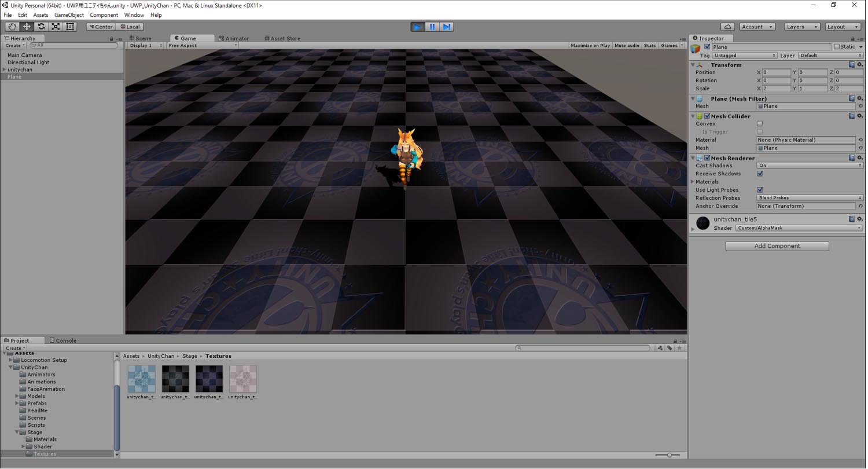Viewport: 868px width, 469px height.
Task: Toggle the Static checkbox
Action: 837,47
